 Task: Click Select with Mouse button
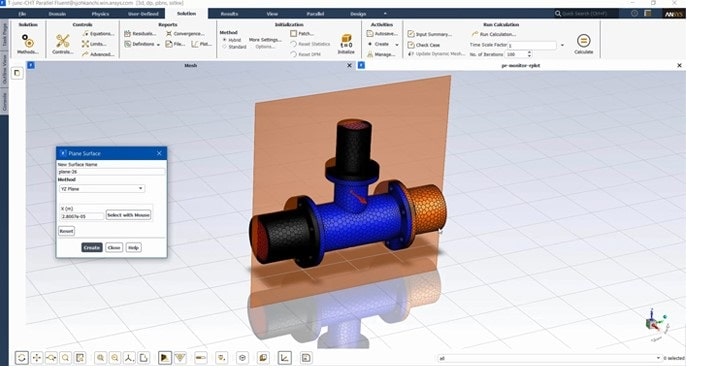click(x=128, y=215)
